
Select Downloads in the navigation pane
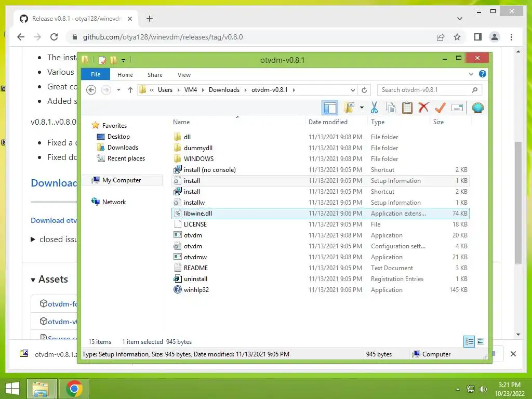(x=123, y=147)
